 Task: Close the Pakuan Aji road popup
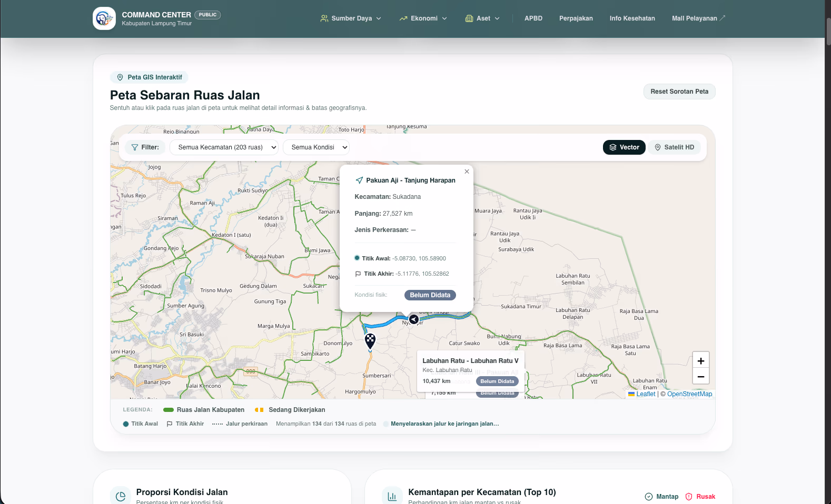tap(467, 172)
